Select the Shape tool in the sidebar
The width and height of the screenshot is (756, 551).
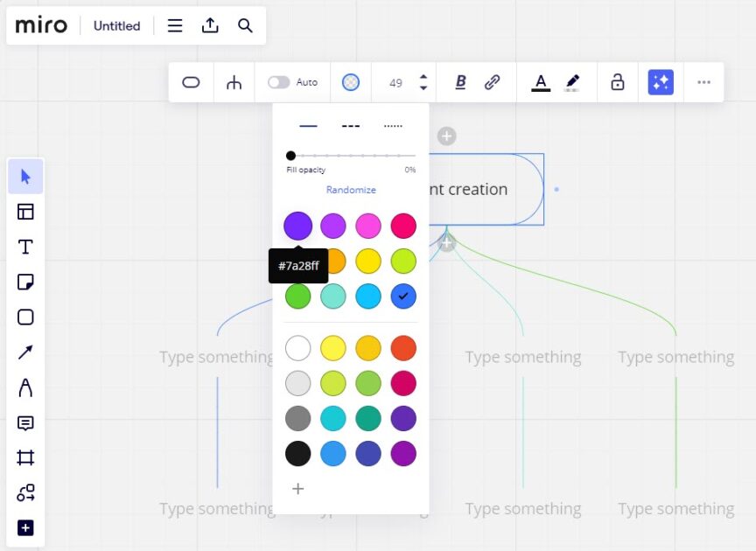25,317
